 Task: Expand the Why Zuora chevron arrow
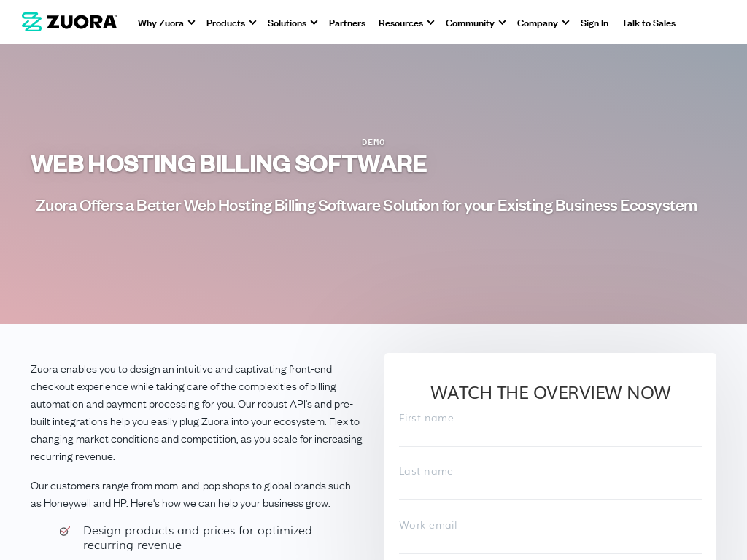192,23
